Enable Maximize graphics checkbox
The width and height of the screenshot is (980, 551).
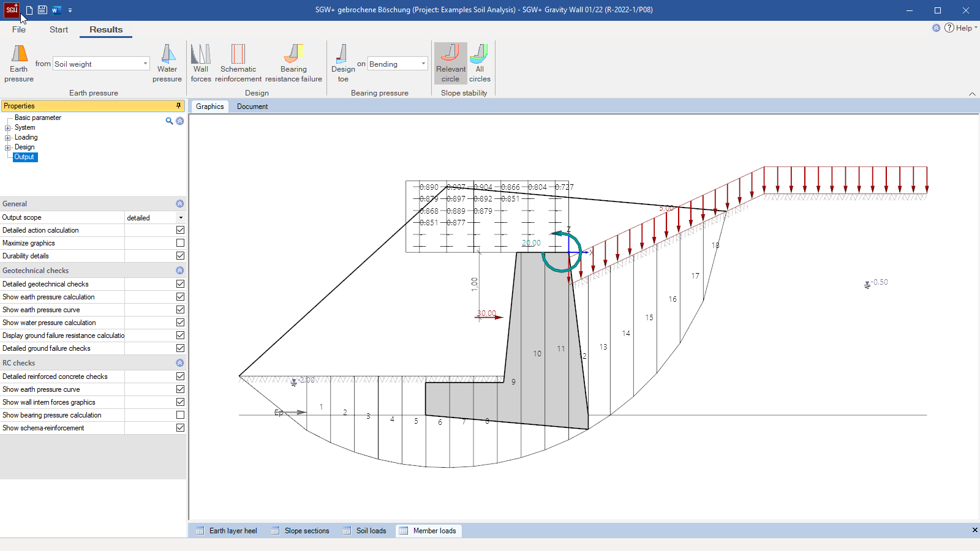pyautogui.click(x=180, y=243)
